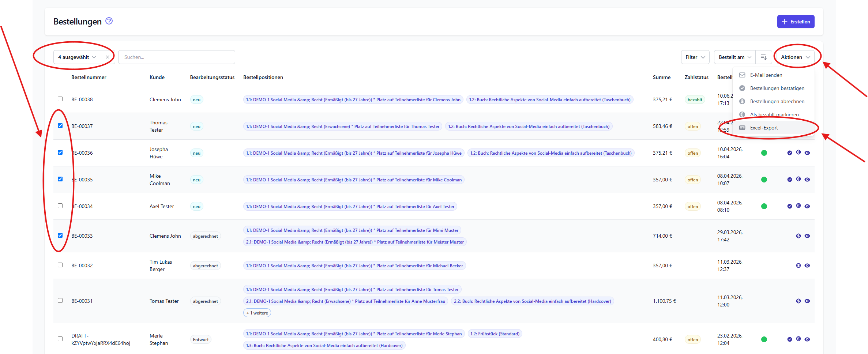The width and height of the screenshot is (868, 354).
Task: Choose 'E-Mail senden' from the Aktionen menu
Action: pyautogui.click(x=774, y=75)
